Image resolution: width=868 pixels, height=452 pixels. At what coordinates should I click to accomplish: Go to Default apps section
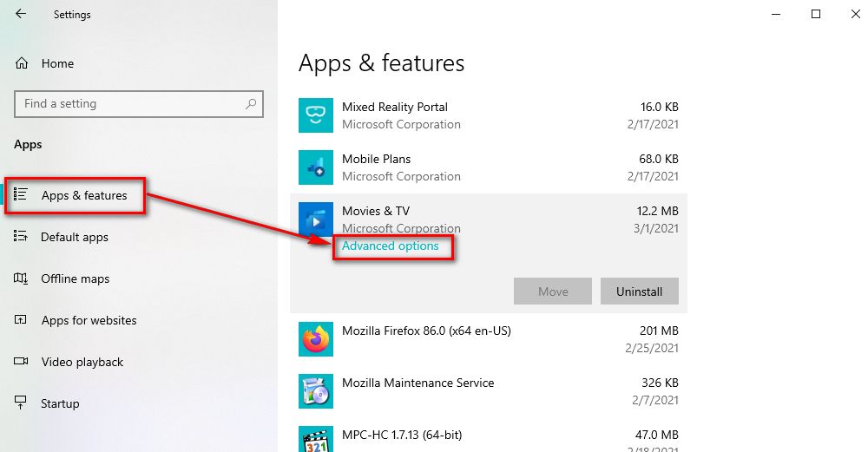[75, 238]
